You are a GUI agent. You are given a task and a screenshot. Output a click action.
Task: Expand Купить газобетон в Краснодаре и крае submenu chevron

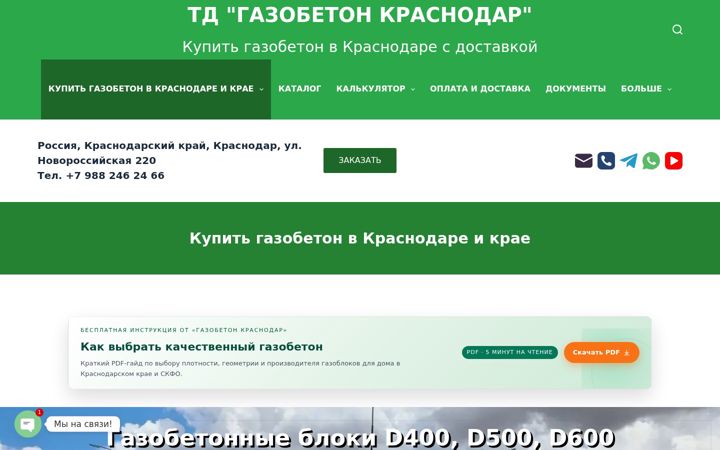coord(261,89)
